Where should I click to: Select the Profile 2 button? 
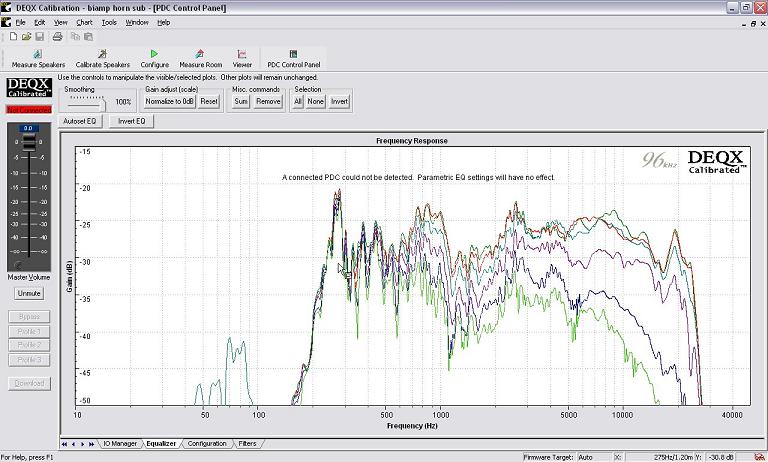(x=29, y=345)
